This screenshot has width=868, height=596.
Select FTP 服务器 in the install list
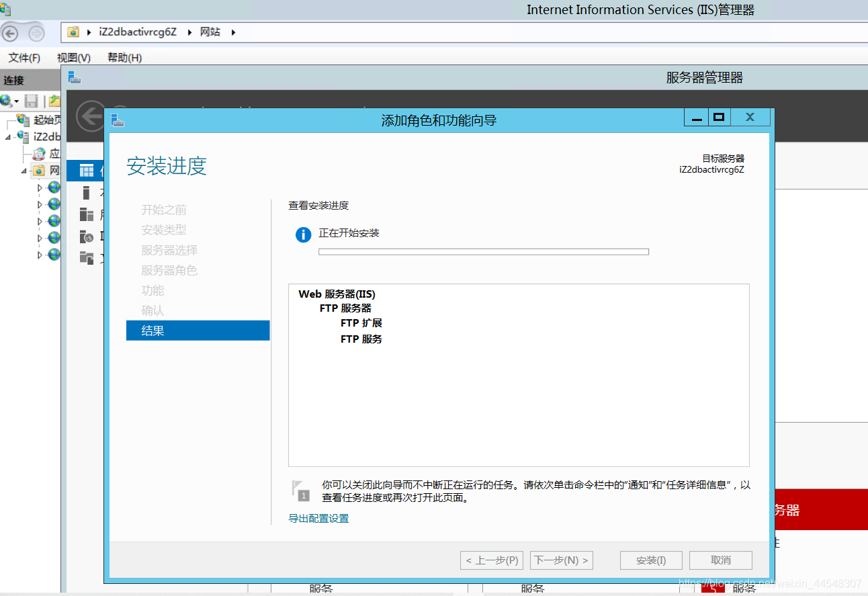[345, 308]
